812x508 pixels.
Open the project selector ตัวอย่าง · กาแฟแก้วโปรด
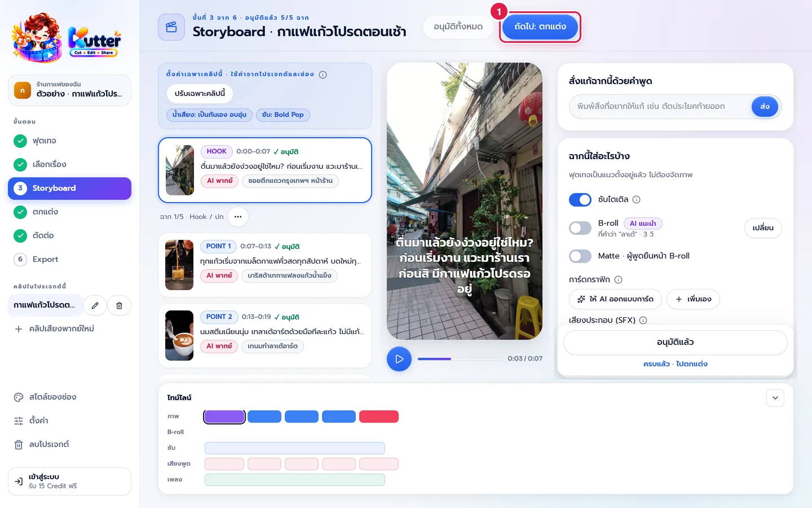tap(69, 90)
